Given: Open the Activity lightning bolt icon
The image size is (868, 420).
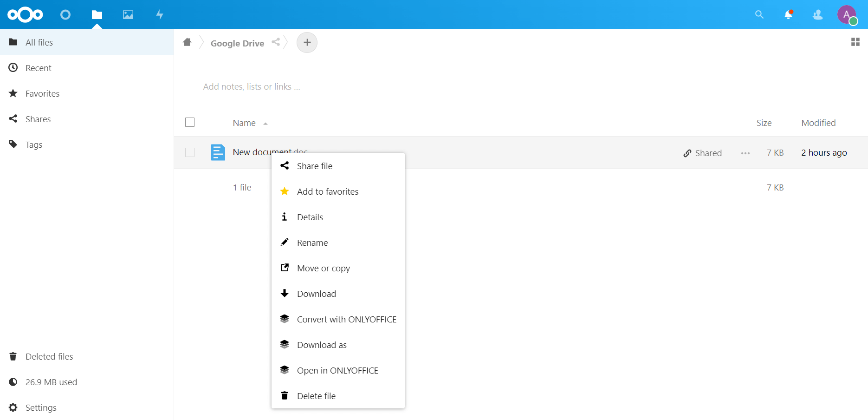Looking at the screenshot, I should 160,15.
